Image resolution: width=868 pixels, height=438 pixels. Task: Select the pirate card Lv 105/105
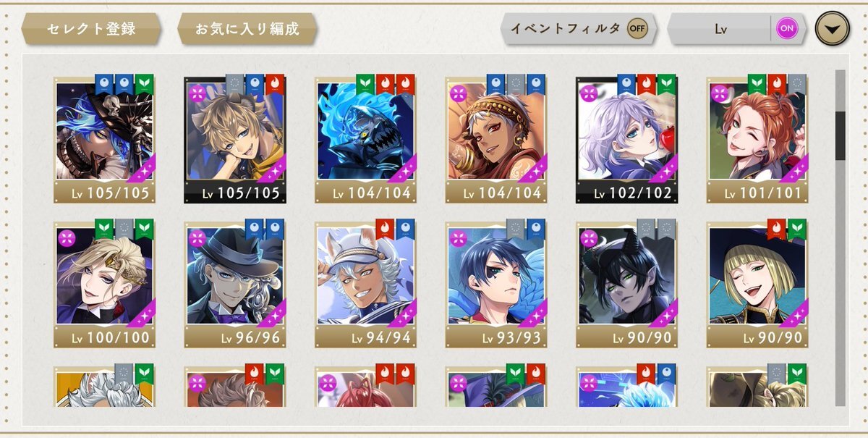click(105, 140)
